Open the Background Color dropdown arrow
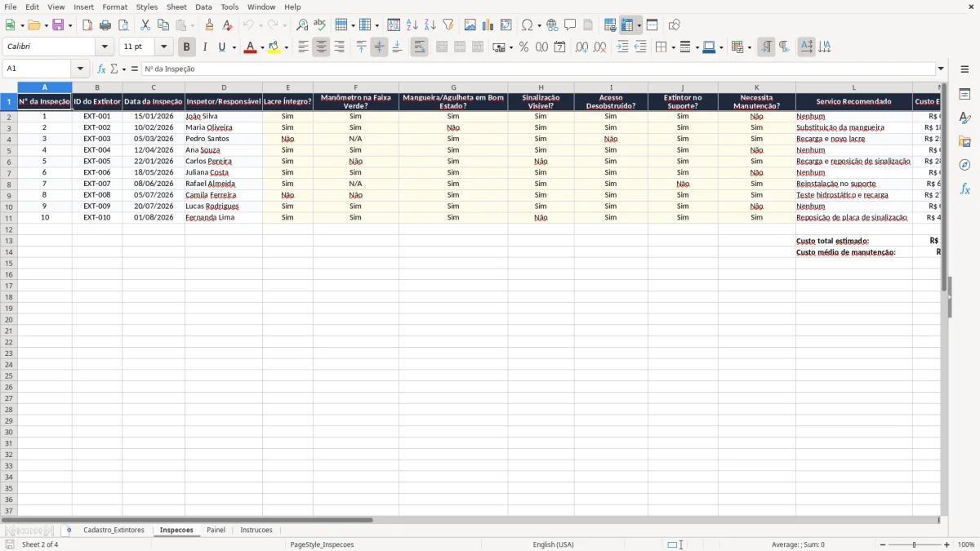 coord(287,47)
